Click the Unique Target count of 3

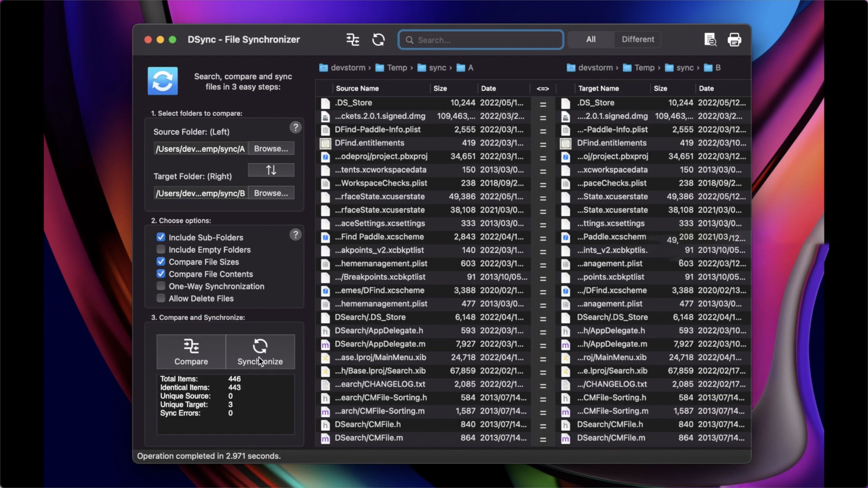(231, 404)
